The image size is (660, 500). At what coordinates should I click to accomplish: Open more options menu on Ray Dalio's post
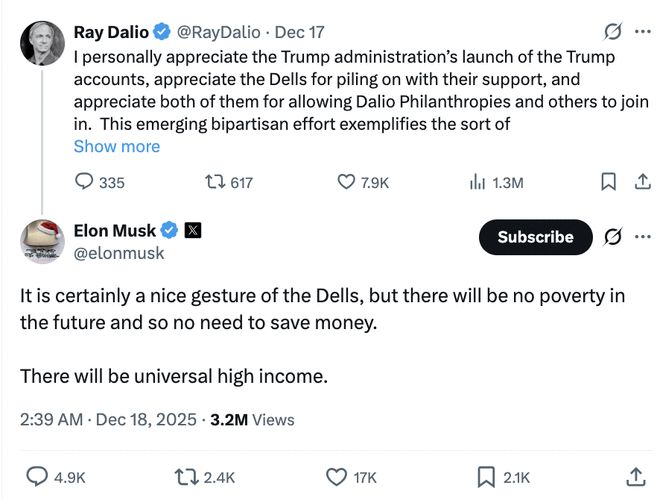click(642, 32)
